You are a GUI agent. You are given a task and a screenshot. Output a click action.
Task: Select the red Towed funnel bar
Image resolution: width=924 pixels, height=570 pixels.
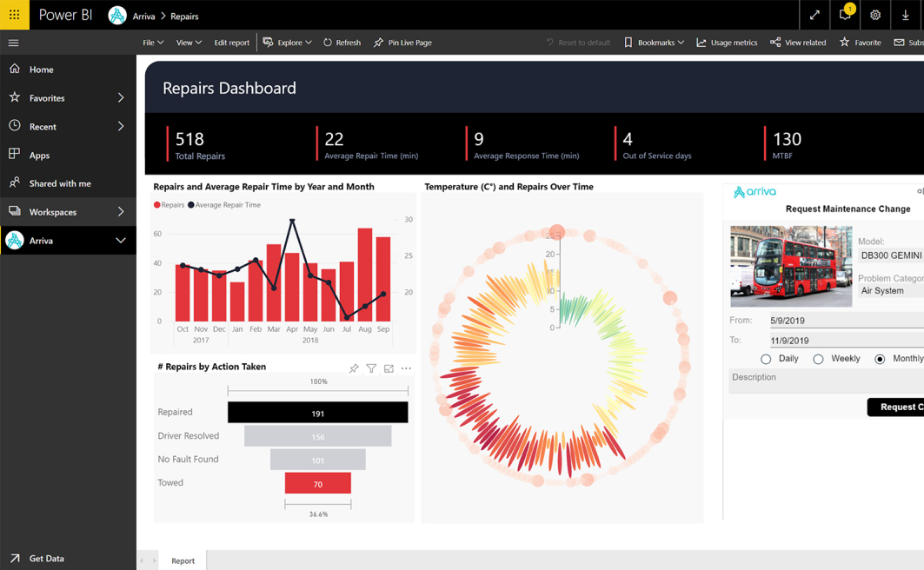point(317,483)
